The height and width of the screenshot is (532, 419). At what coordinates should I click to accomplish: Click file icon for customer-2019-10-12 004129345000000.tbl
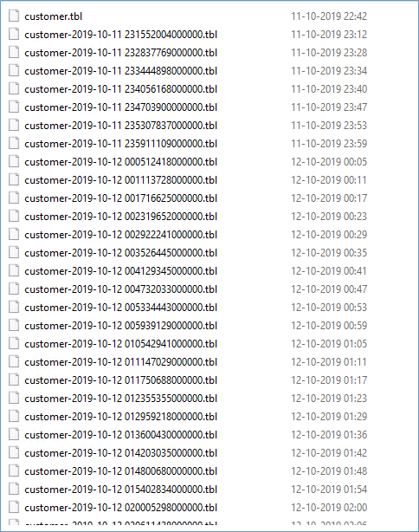coord(14,270)
